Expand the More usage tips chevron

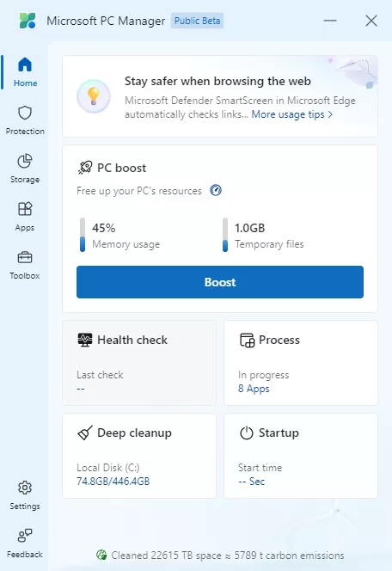coord(330,114)
